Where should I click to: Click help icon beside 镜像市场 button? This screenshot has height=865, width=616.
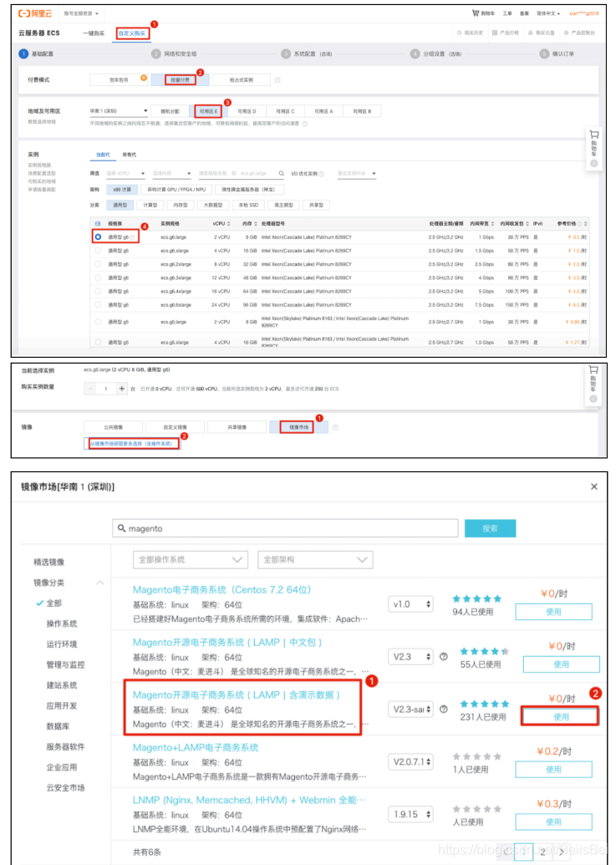click(335, 427)
